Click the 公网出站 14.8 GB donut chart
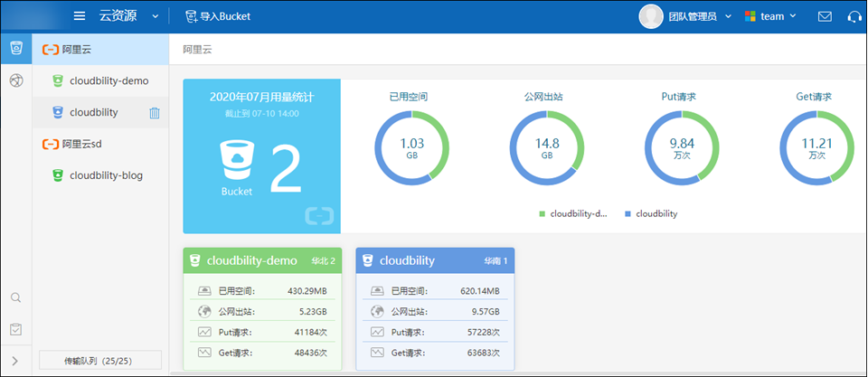The image size is (868, 377). [547, 147]
